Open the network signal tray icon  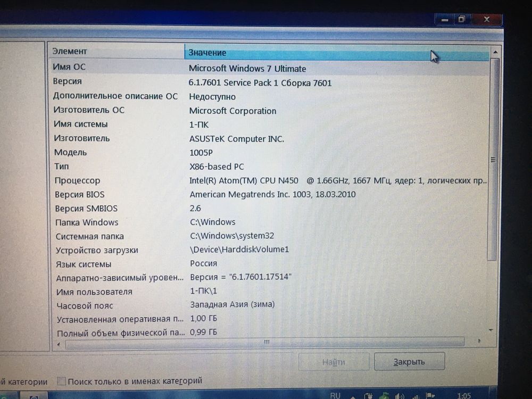pos(415,396)
